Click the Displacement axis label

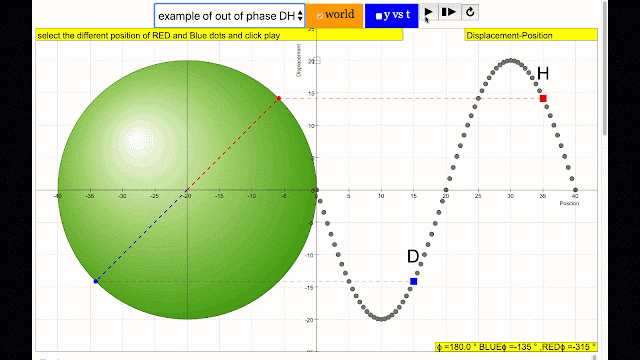(299, 60)
